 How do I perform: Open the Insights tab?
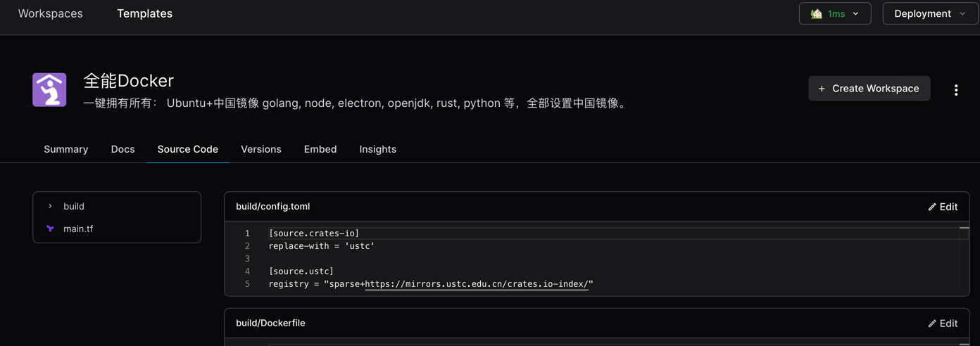click(377, 149)
